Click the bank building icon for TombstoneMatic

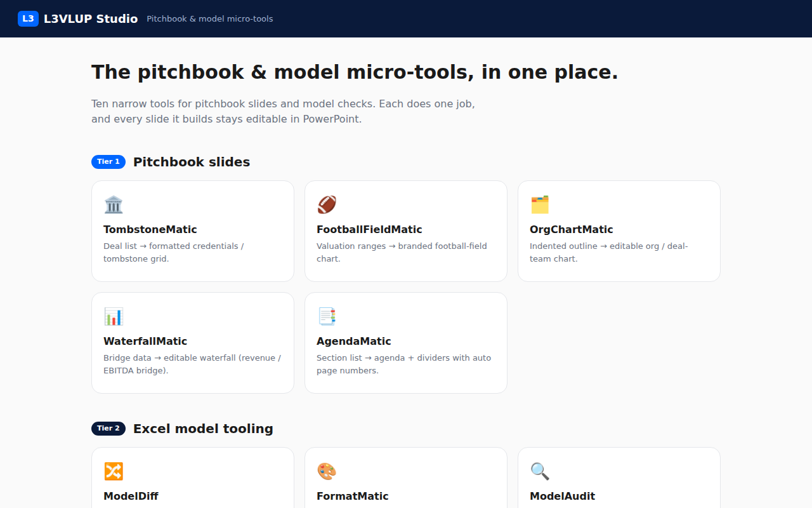(114, 204)
